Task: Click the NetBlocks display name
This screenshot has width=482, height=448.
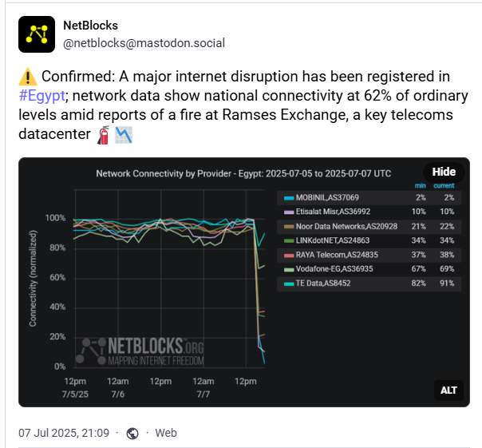Action: (90, 26)
